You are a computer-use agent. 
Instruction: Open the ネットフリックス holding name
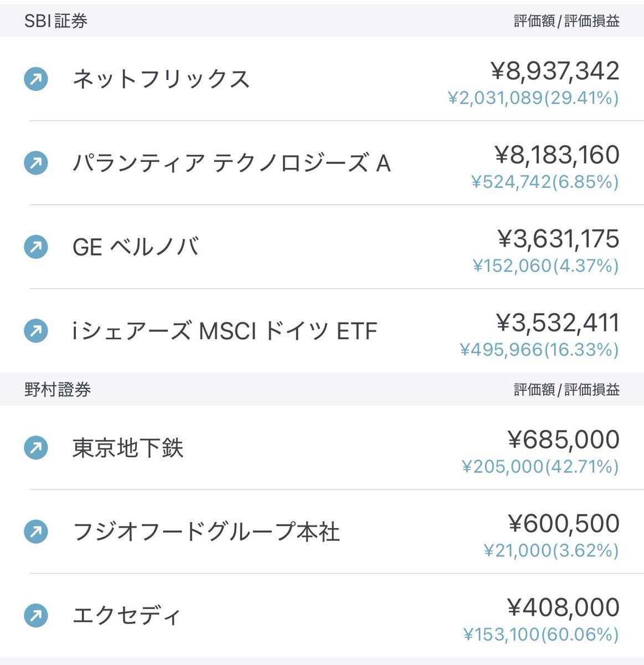[161, 79]
